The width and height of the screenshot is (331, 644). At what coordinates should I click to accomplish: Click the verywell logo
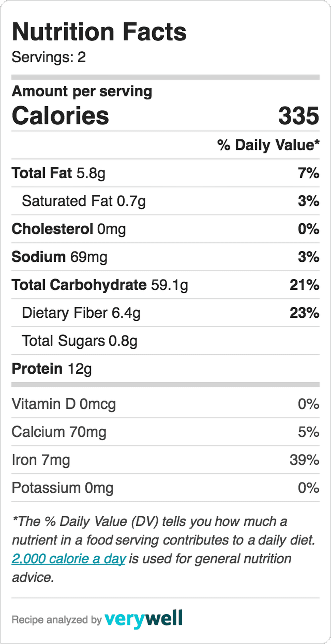click(143, 619)
